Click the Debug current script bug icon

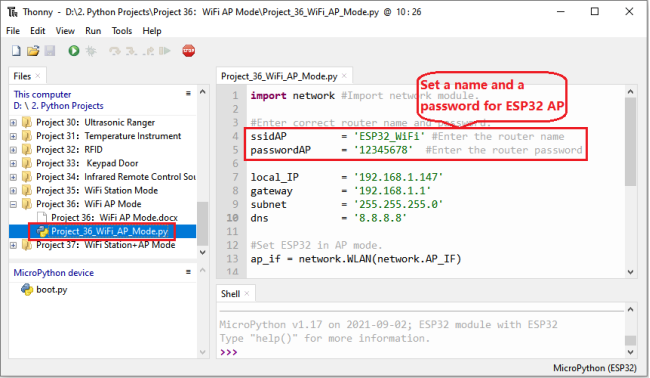pyautogui.click(x=91, y=51)
